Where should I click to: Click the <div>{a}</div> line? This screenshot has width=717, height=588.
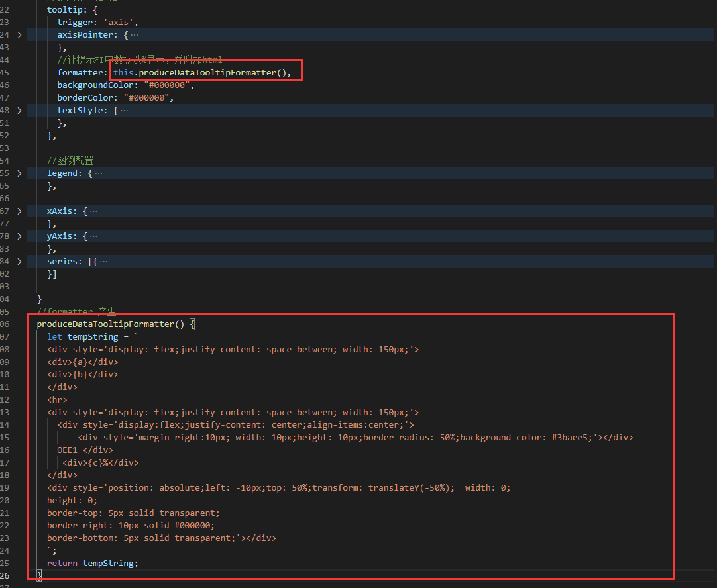(83, 362)
